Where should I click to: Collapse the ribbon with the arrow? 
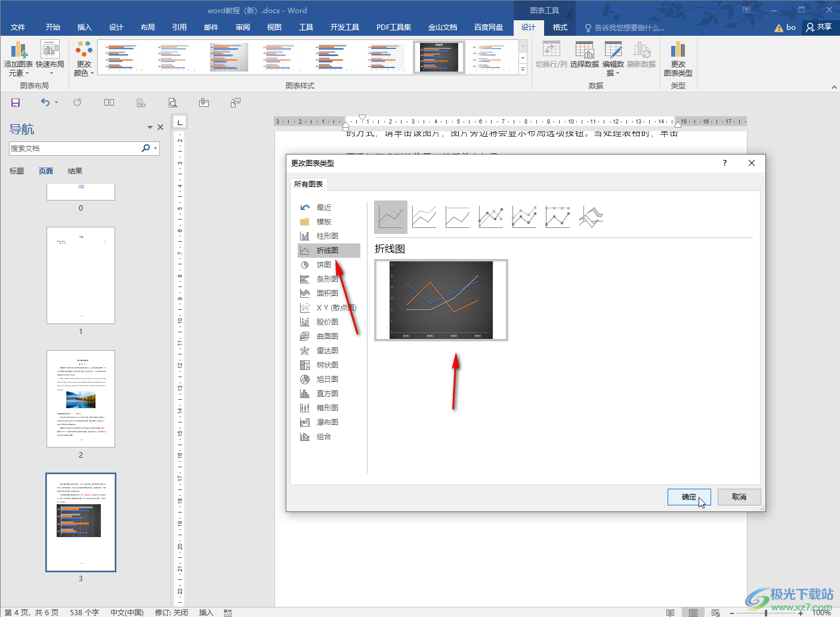coord(834,87)
